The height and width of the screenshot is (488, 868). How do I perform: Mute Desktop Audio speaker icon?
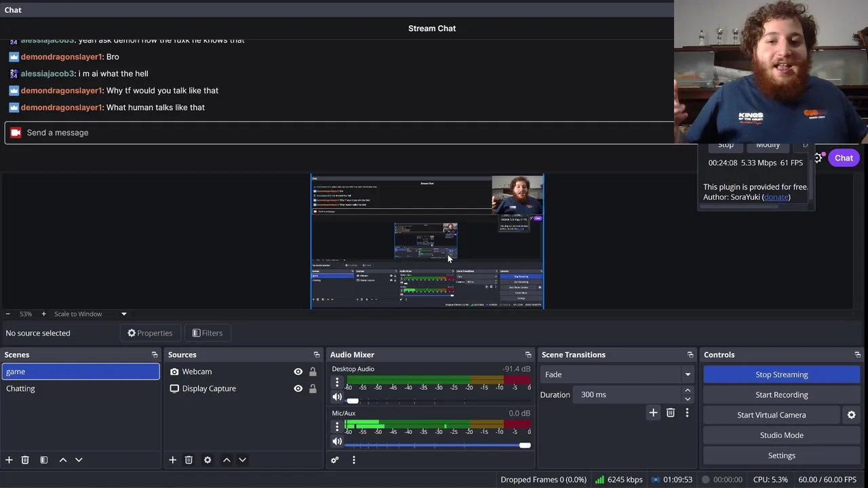coord(337,397)
